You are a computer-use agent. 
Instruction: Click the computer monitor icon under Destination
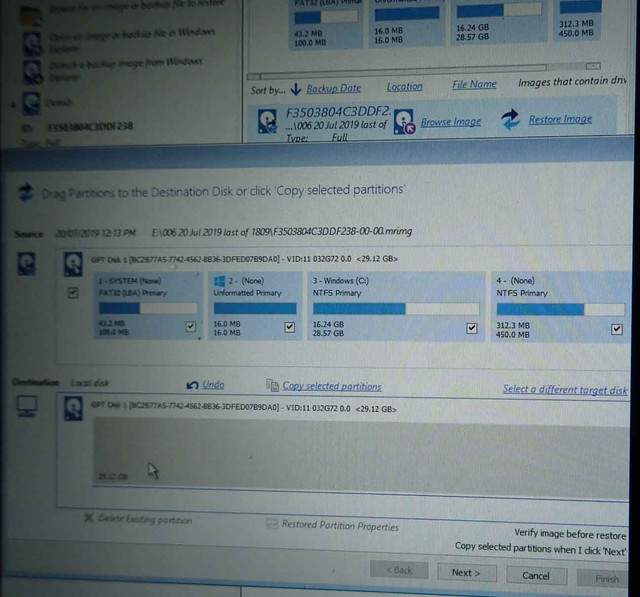(27, 406)
